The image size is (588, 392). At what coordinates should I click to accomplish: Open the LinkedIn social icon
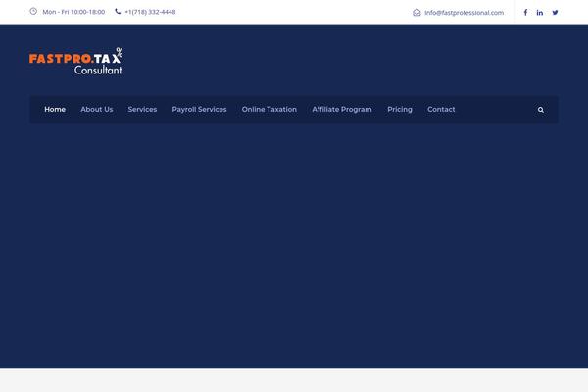(x=540, y=13)
